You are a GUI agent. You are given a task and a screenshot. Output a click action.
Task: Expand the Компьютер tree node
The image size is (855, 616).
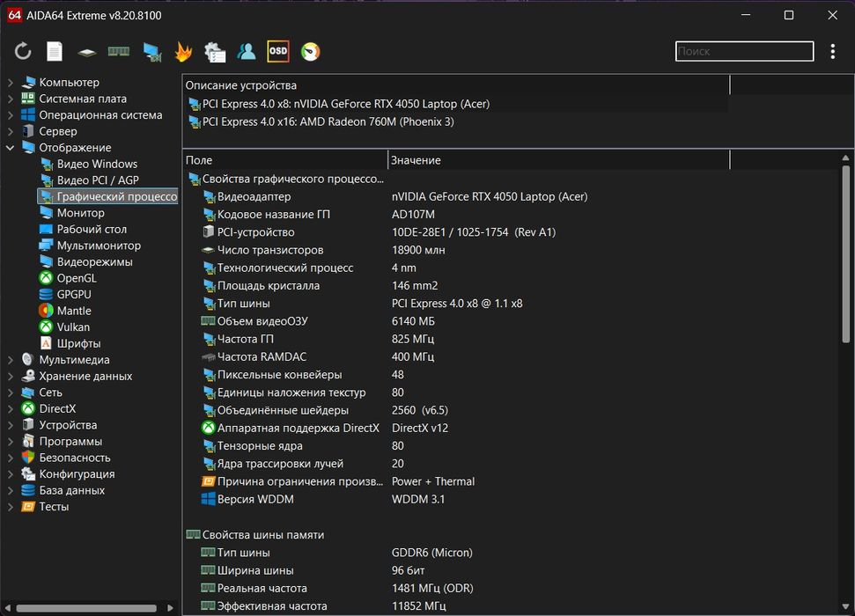[11, 83]
